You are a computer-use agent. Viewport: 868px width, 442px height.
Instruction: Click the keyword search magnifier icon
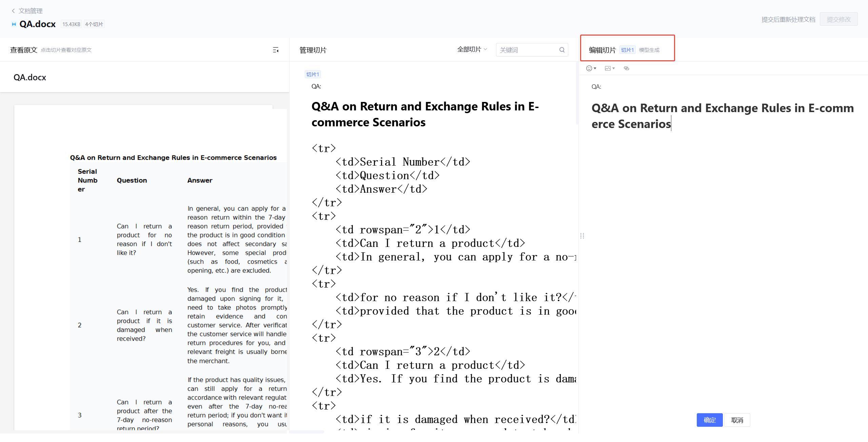[562, 50]
